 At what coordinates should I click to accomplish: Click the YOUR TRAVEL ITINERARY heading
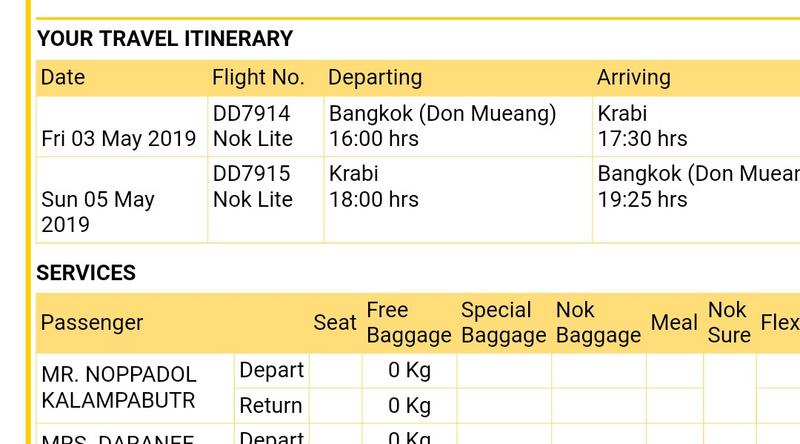[x=165, y=39]
